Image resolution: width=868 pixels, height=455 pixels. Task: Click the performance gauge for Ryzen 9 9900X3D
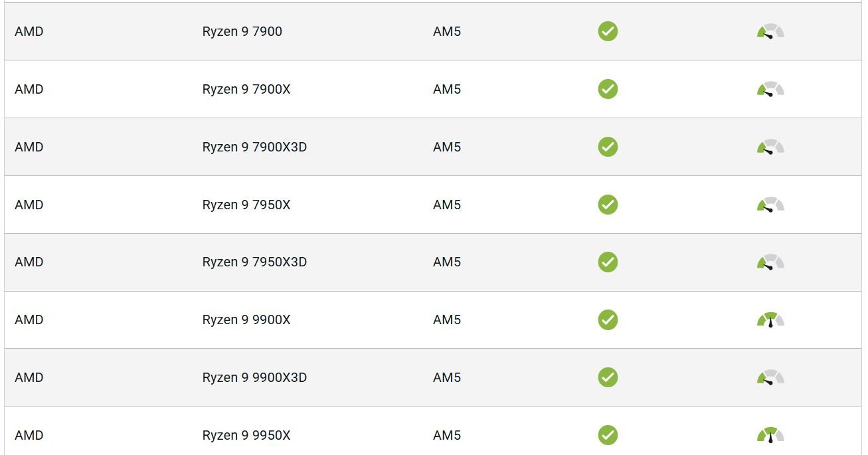(x=770, y=377)
